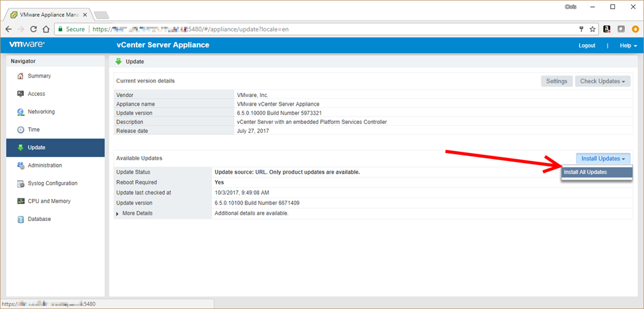644x309 pixels.
Task: Click the CPU and Memory chart icon
Action: click(21, 201)
